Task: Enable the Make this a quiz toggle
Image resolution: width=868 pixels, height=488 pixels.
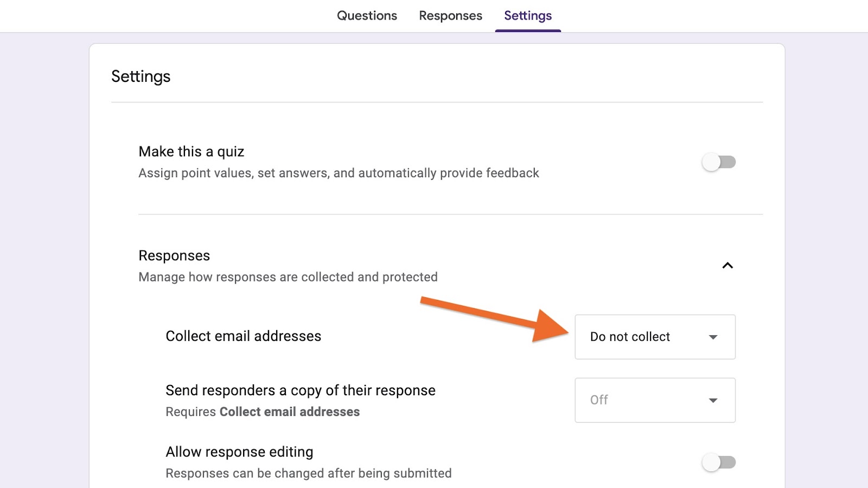Action: pyautogui.click(x=718, y=162)
